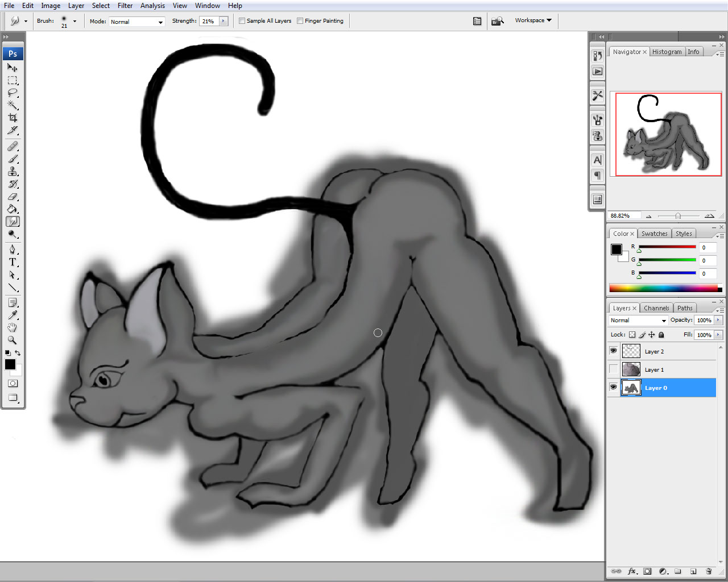Screen dimensions: 728x582
Task: Click the delete layer trash icon
Action: 709,571
